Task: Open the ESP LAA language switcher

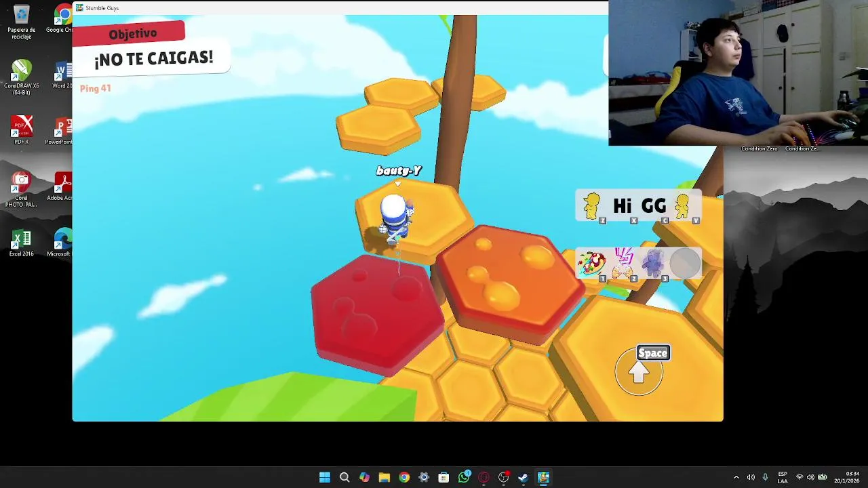Action: tap(783, 477)
